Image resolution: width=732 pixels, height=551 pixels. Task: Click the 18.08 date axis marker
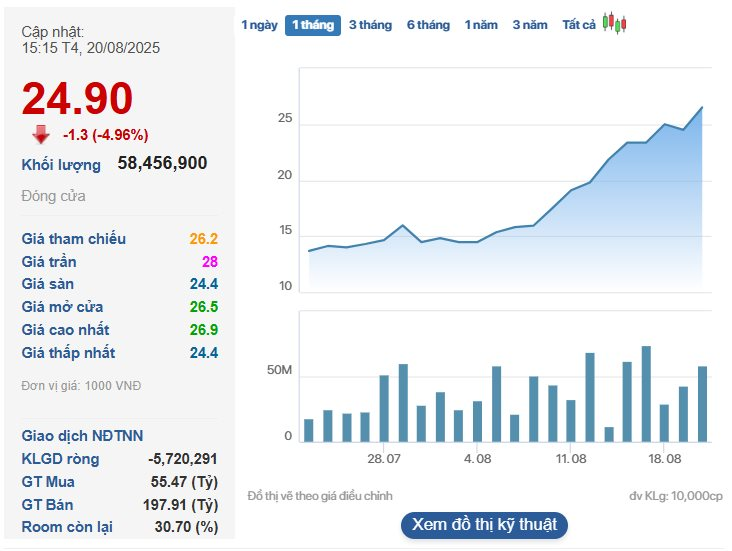(x=665, y=458)
